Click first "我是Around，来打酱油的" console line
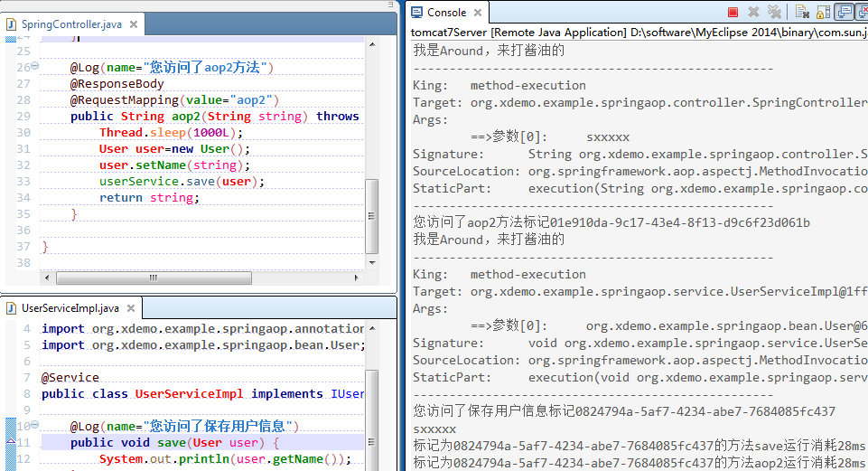Screen dimensions: 868x471 coord(489,51)
